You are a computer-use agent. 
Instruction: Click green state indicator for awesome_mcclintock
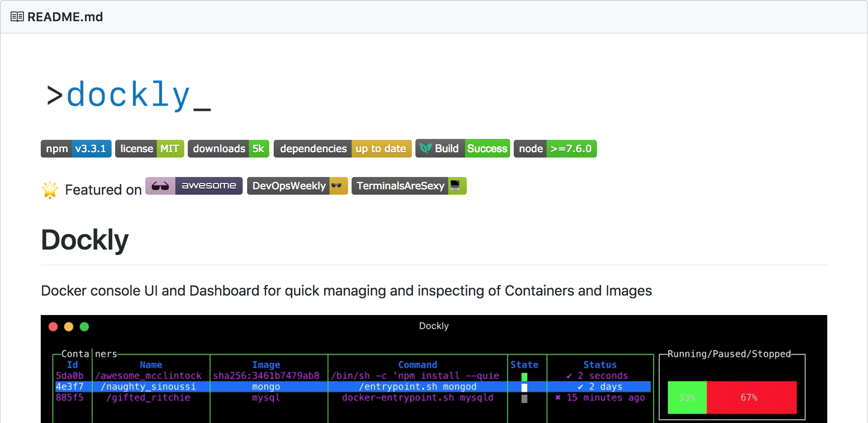(524, 377)
